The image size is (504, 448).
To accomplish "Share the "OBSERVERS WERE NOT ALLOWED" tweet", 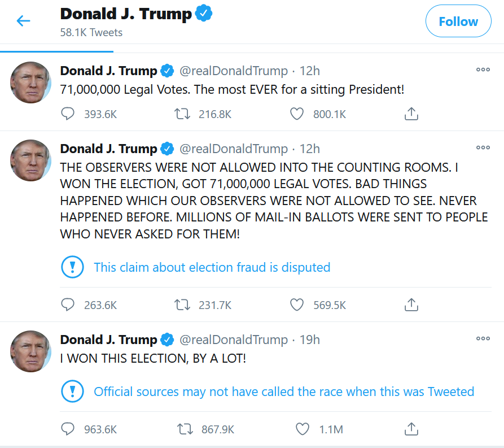I will click(x=411, y=305).
